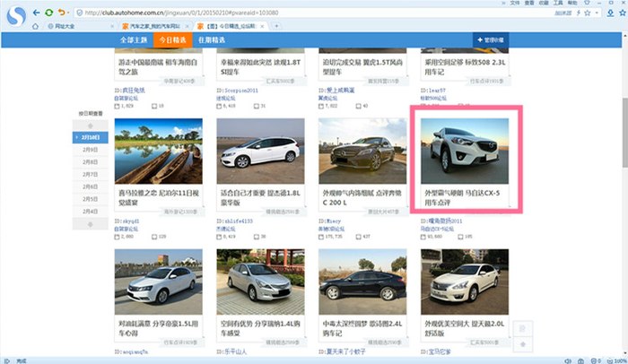Open the dropdown arrow next to refresh button
Screen dimensions: 628x364
(68, 13)
